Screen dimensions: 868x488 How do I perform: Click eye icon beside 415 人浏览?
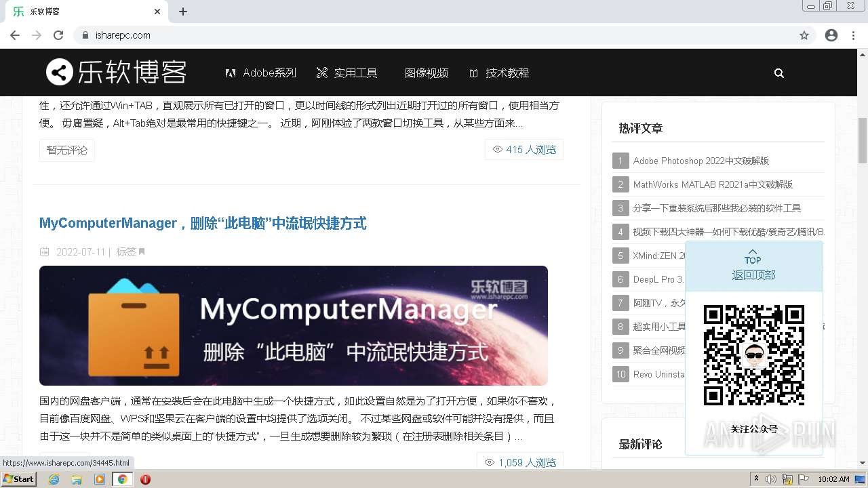point(498,149)
